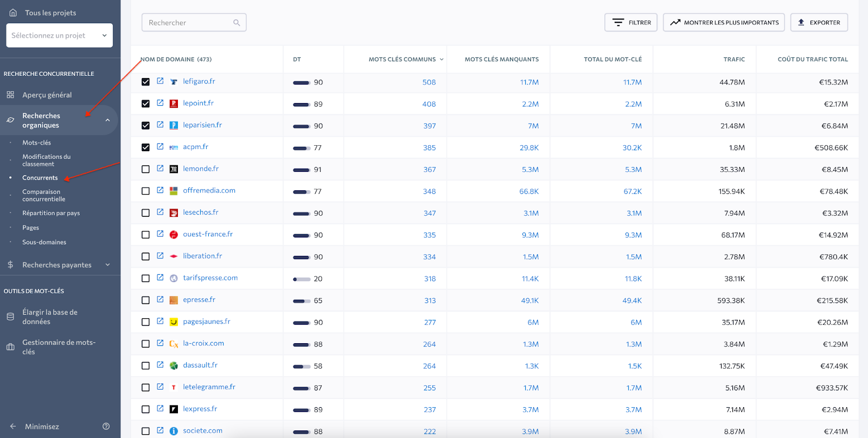Image resolution: width=868 pixels, height=438 pixels.
Task: Click the help question mark icon
Action: (x=106, y=426)
